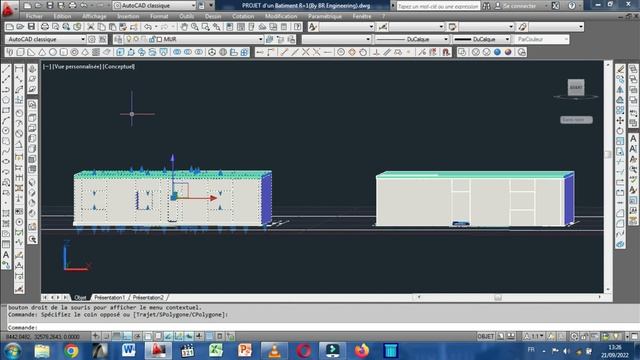This screenshot has height=360, width=640.
Task: Click the search keyword input field
Action: 438,6
